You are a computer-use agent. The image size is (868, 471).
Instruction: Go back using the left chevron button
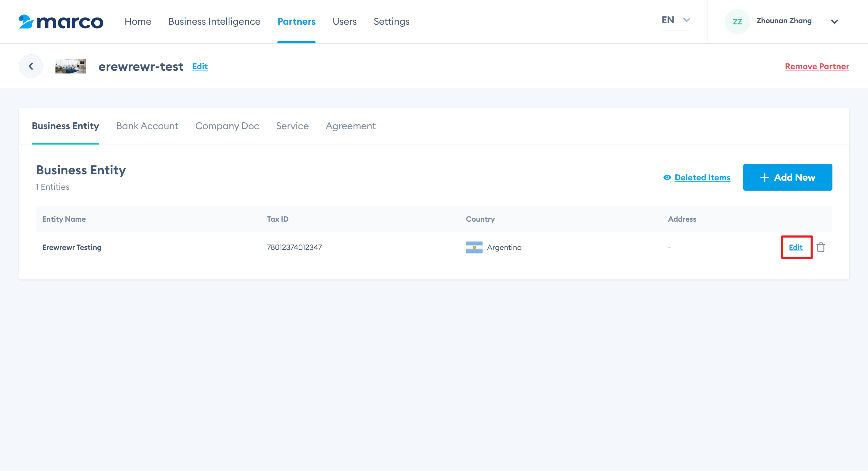[31, 66]
